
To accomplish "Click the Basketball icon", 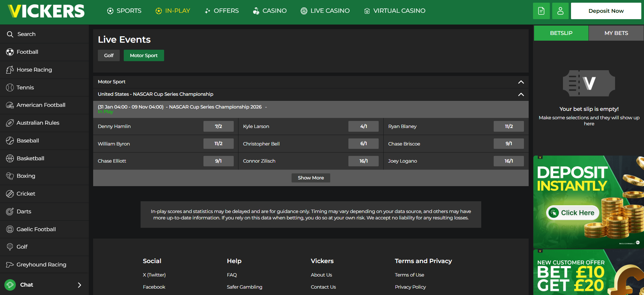I will (x=10, y=159).
